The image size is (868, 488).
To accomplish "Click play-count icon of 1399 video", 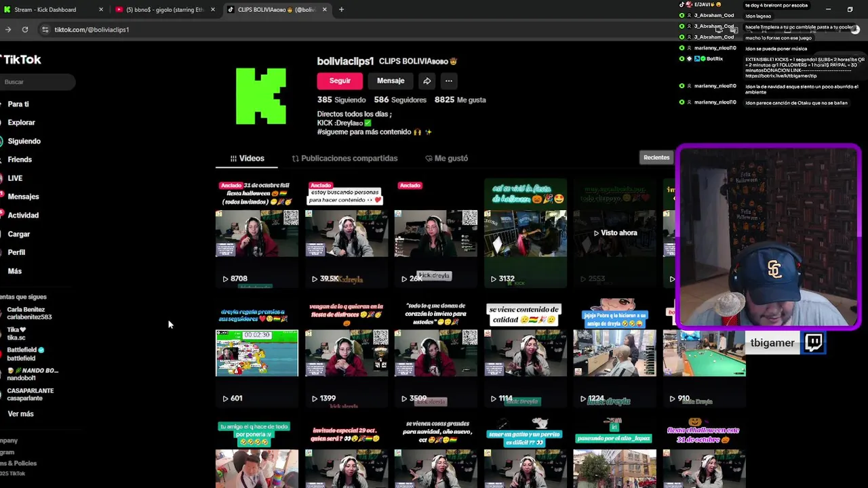I will 315,399.
